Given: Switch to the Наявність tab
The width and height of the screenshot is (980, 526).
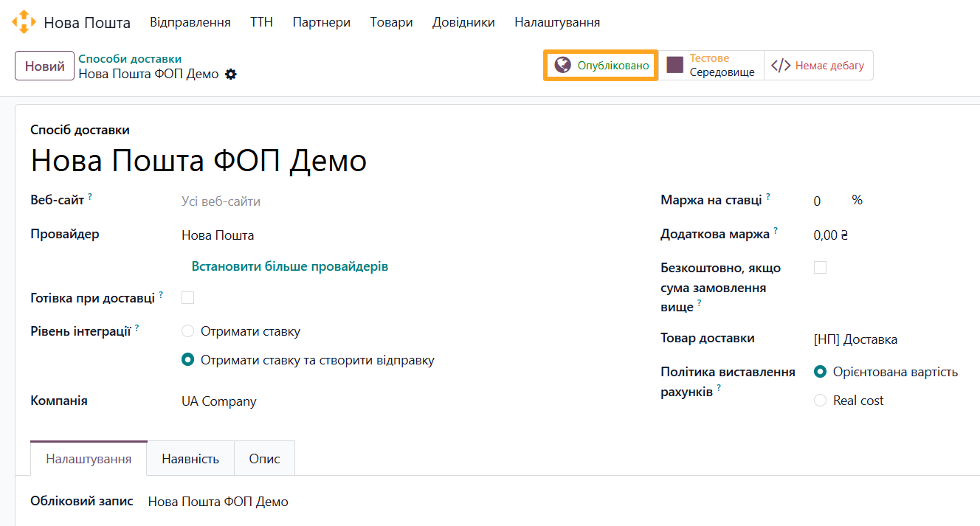Looking at the screenshot, I should point(190,458).
